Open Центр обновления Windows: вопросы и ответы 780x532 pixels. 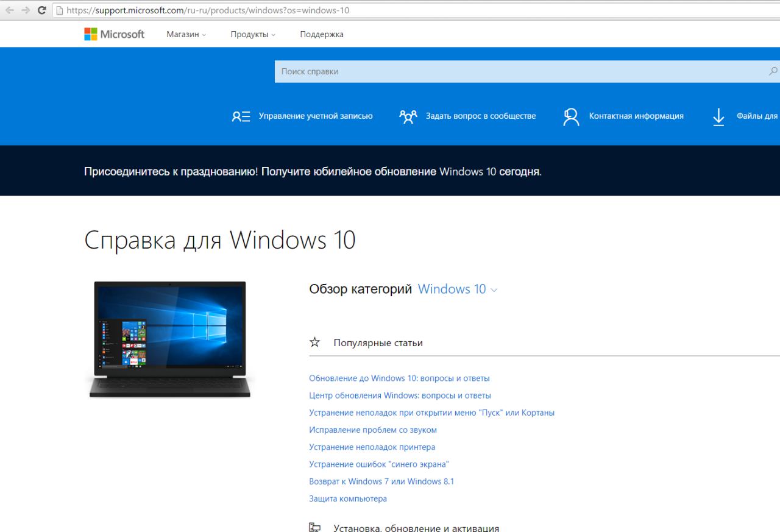(x=400, y=395)
